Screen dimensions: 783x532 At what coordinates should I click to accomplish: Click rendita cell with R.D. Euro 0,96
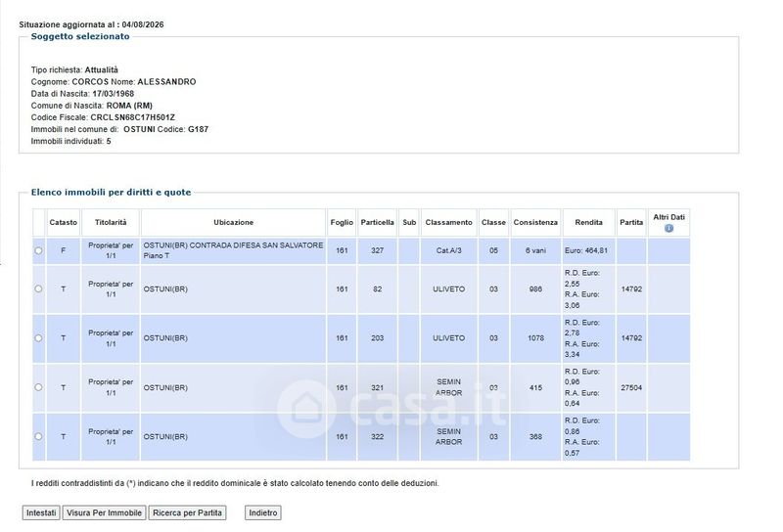588,387
